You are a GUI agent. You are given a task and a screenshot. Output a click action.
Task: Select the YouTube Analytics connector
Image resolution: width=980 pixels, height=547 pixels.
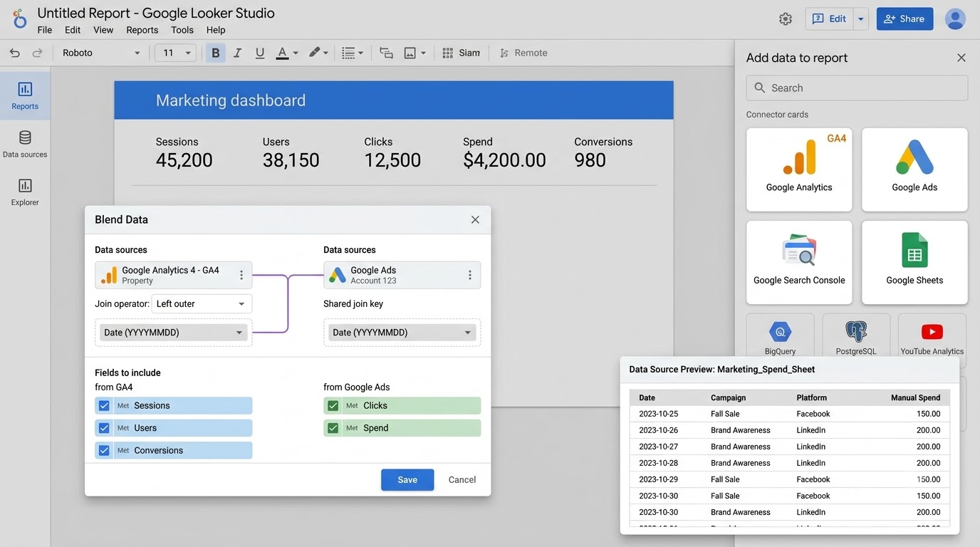(x=932, y=337)
